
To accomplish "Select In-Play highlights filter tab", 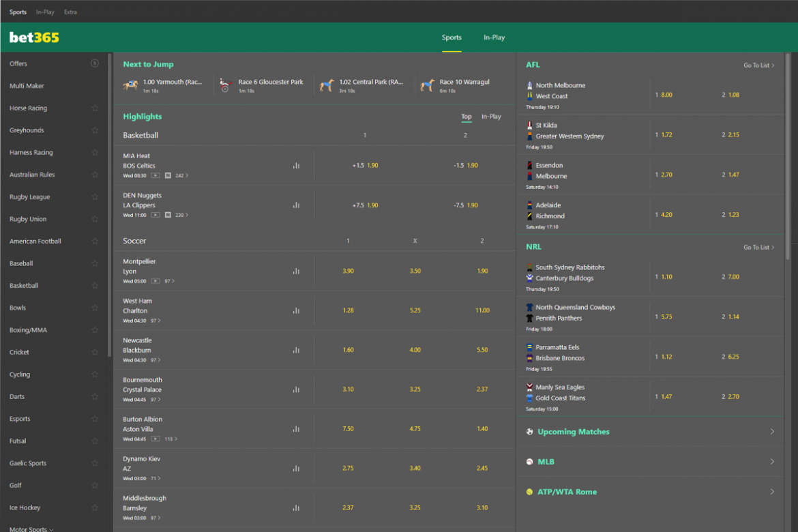I will pos(491,117).
